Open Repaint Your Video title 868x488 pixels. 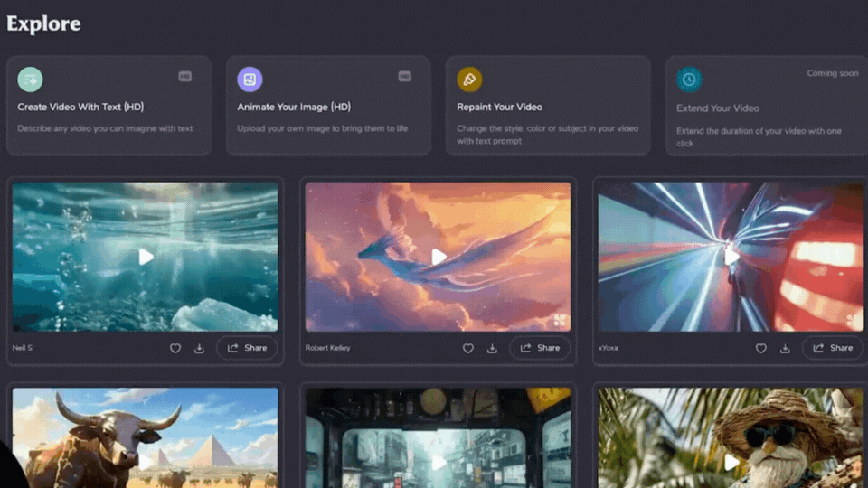pyautogui.click(x=499, y=107)
